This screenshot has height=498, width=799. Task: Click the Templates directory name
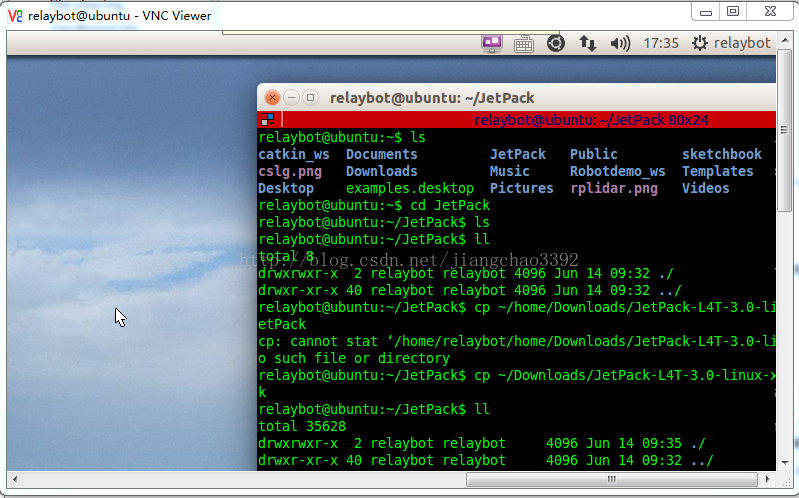[x=717, y=172]
